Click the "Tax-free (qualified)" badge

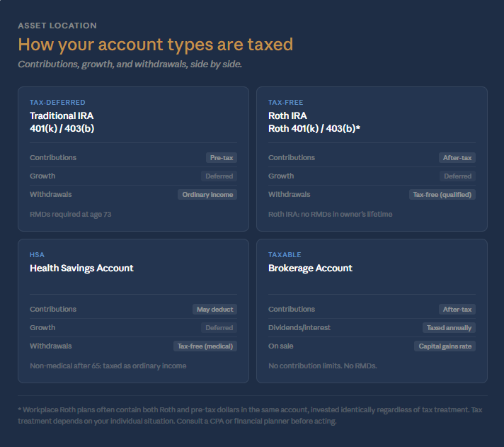tap(442, 195)
